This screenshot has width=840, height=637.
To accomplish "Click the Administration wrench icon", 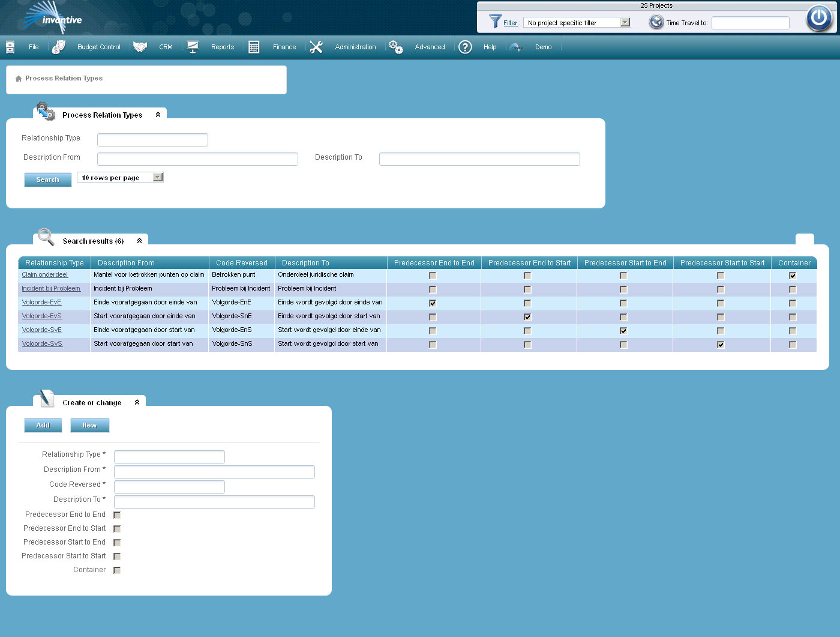I will (x=316, y=46).
